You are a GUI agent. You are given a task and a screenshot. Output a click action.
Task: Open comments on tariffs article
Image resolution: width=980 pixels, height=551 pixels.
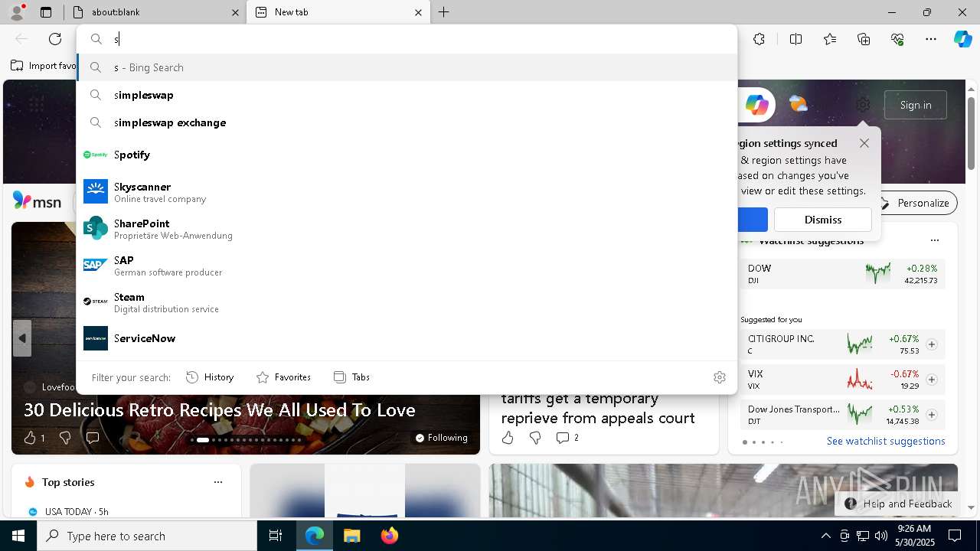tap(567, 438)
